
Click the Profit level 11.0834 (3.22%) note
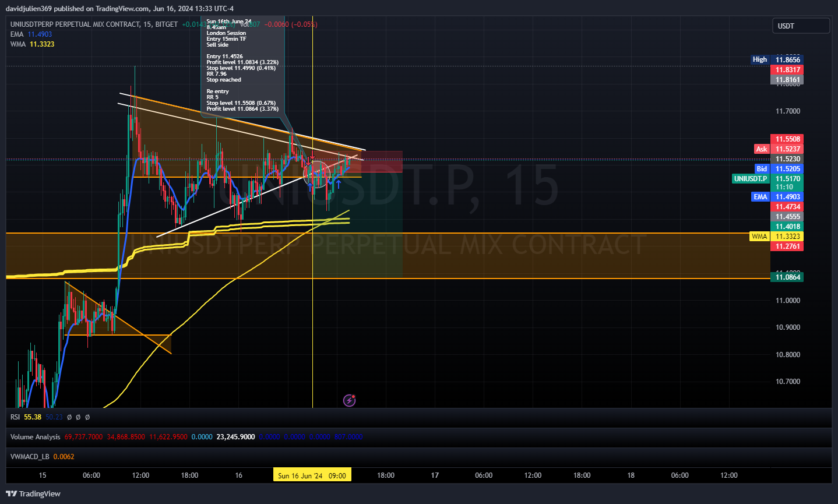click(x=242, y=62)
